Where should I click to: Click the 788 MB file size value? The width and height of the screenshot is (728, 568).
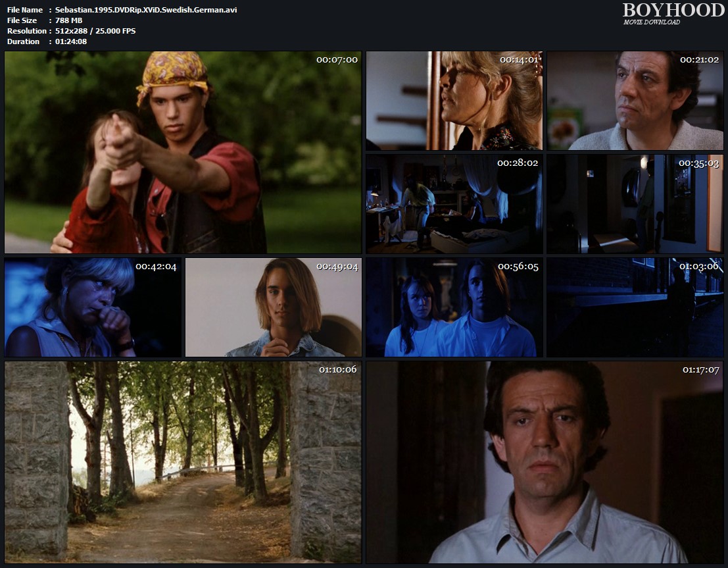pos(68,20)
